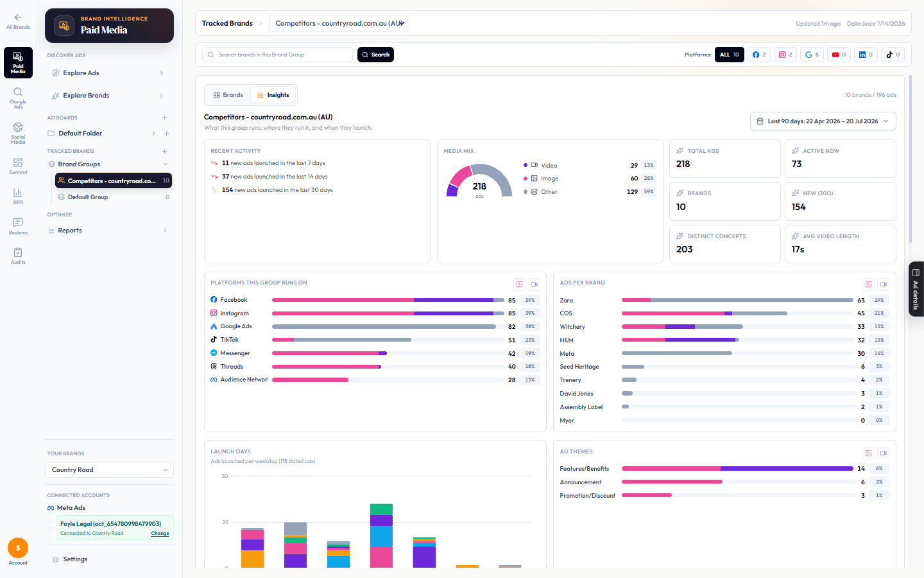Viewport: 924px width, 578px height.
Task: Select Competitors - countryroad.com.au group
Action: tap(114, 181)
